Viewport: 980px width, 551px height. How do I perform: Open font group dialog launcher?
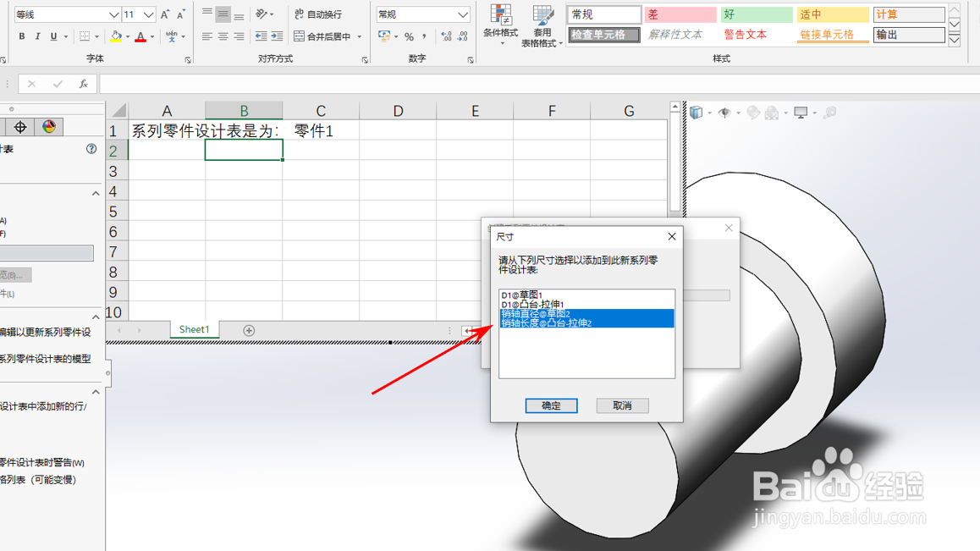click(x=188, y=60)
